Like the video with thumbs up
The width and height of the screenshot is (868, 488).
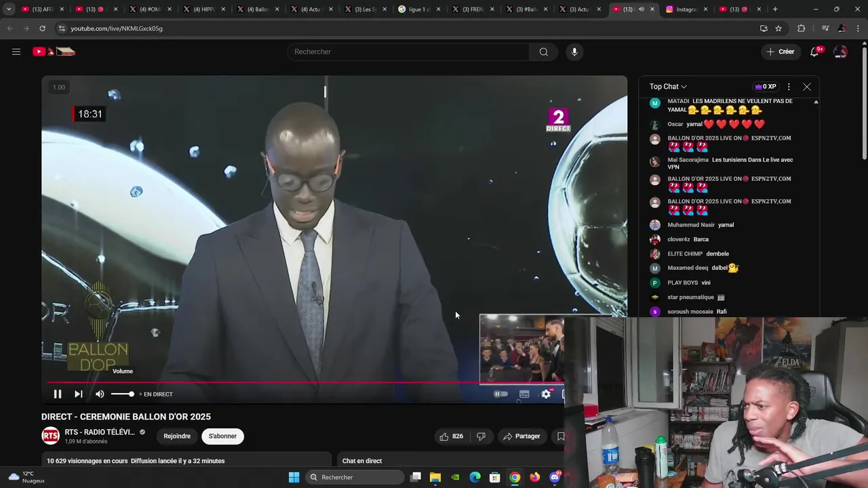[452, 436]
